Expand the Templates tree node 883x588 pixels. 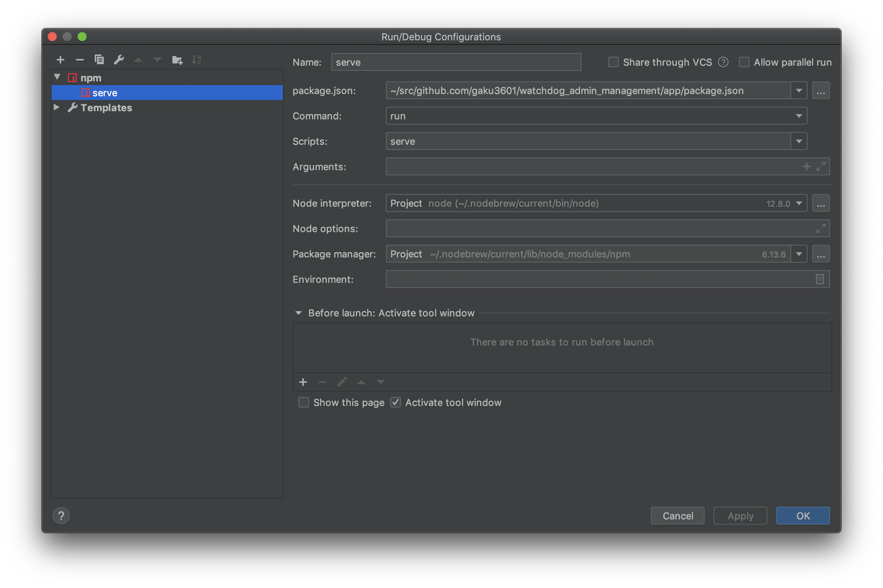click(x=57, y=107)
